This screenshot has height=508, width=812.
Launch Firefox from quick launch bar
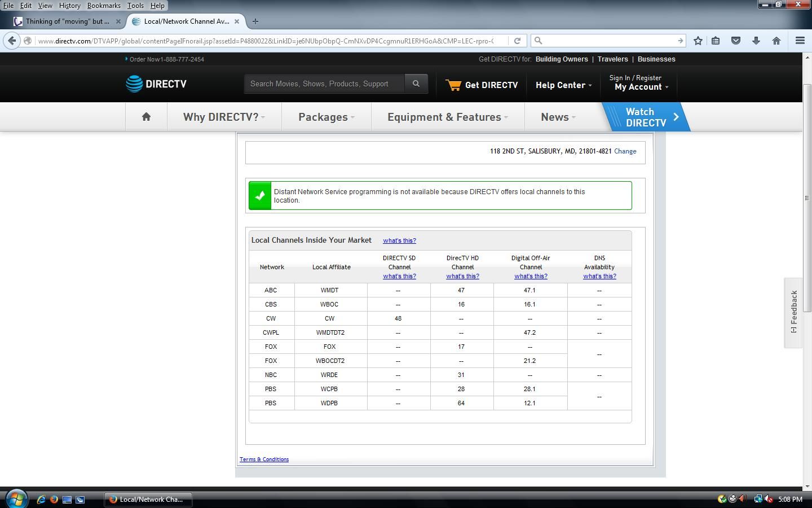pos(54,499)
